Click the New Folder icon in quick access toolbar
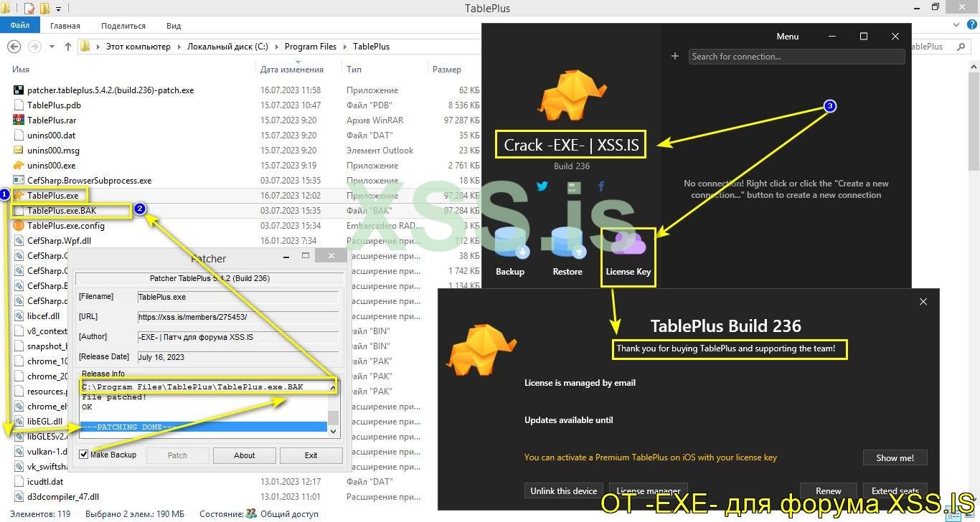Image resolution: width=980 pixels, height=522 pixels. coord(44,9)
